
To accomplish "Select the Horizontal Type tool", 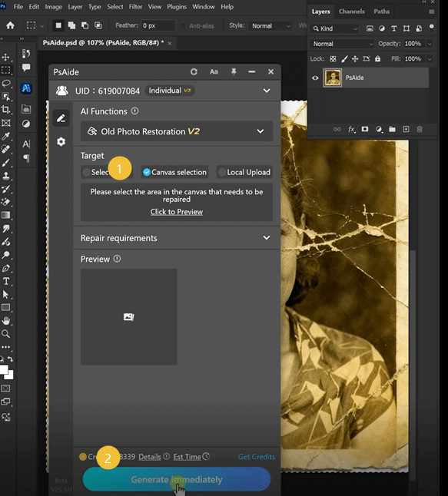I will (5, 281).
